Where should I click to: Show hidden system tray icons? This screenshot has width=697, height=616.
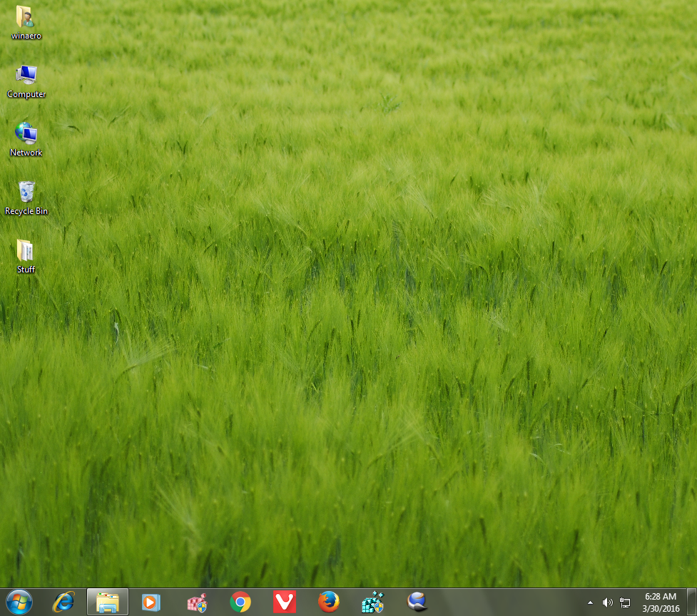click(590, 603)
